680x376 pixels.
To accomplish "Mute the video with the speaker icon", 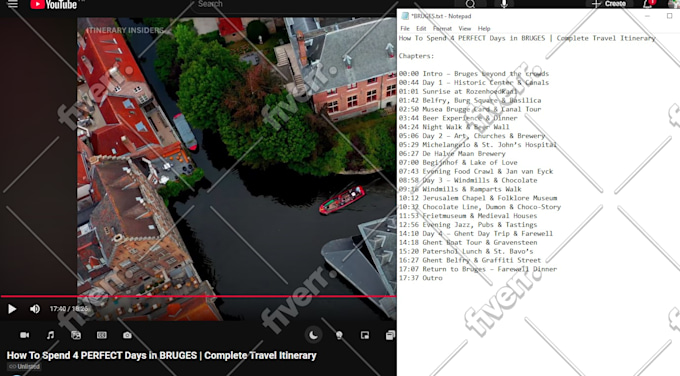I will pyautogui.click(x=35, y=309).
